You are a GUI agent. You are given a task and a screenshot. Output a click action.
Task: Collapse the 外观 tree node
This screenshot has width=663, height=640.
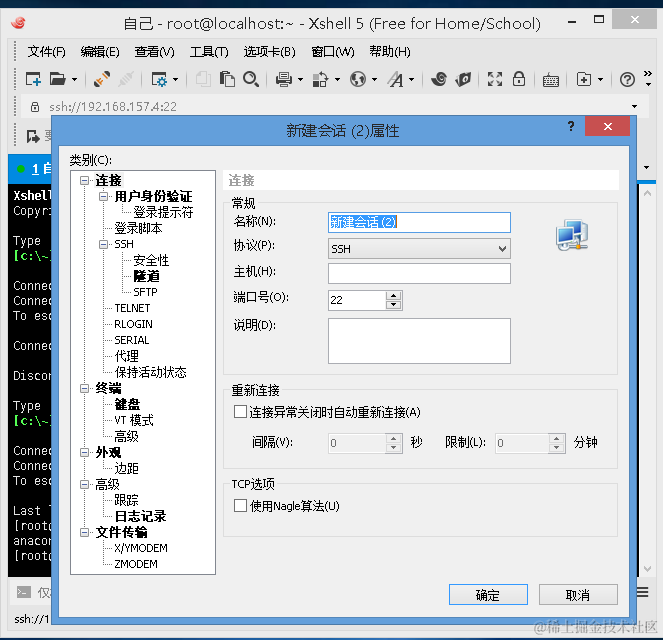pos(85,452)
